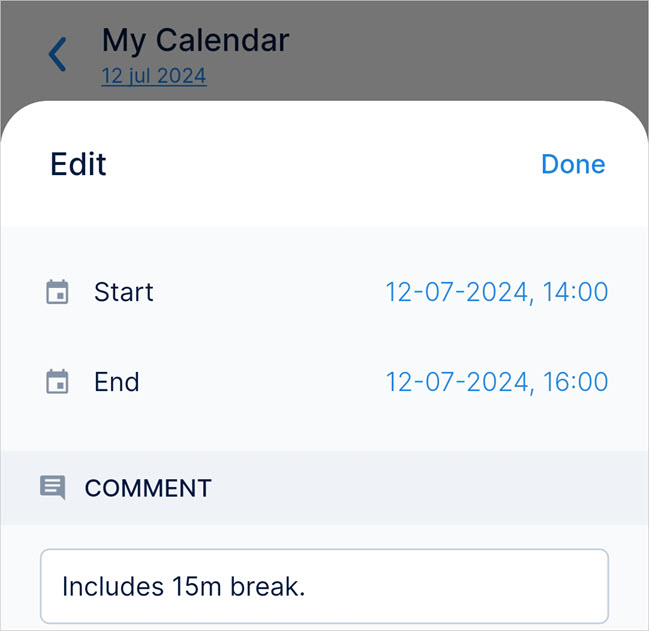
Task: Click the speech bubble COMMENT icon
Action: pyautogui.click(x=52, y=488)
